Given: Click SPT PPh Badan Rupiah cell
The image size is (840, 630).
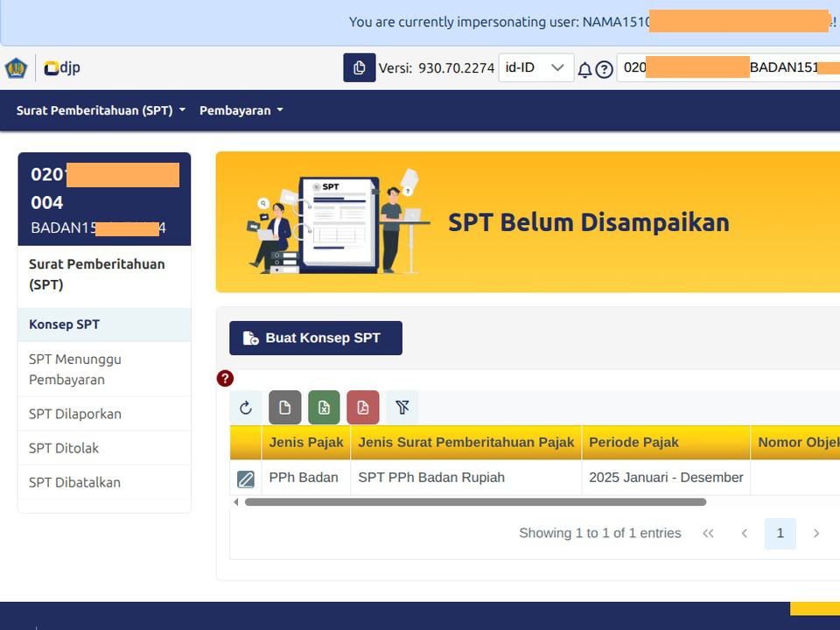Looking at the screenshot, I should point(466,478).
